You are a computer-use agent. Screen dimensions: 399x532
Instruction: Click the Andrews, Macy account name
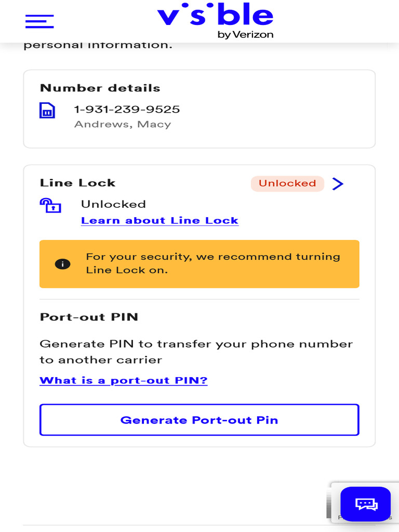coord(123,124)
